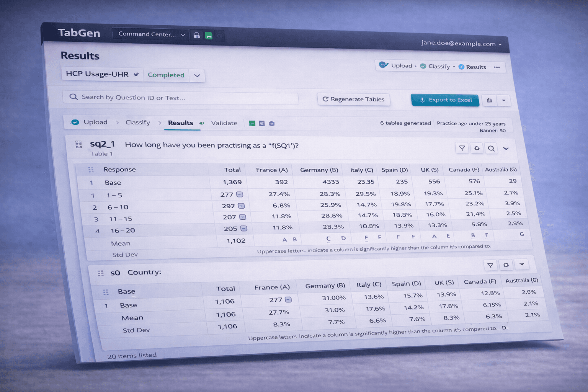Click magnifier icon in sq2_1 table header
Screen dimensions: 588x392
(491, 149)
